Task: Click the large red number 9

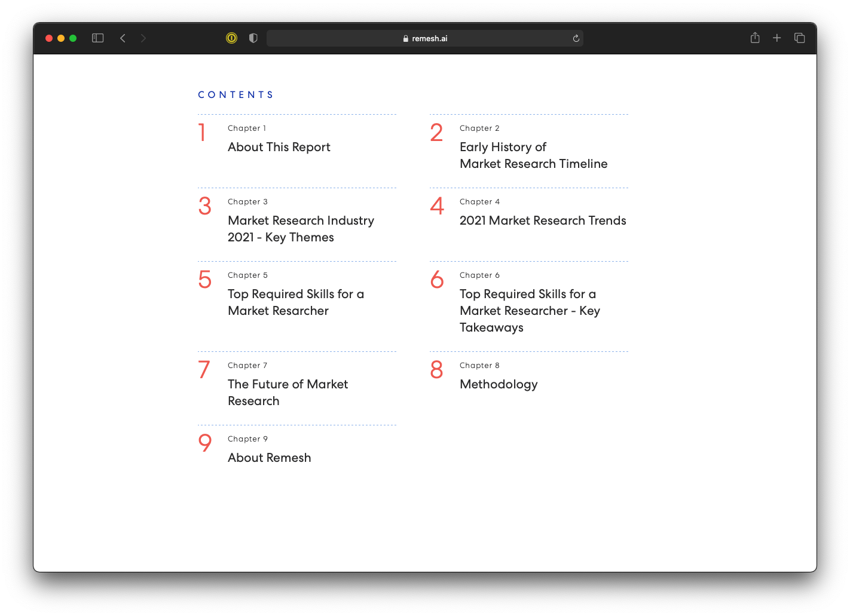Action: pyautogui.click(x=204, y=443)
